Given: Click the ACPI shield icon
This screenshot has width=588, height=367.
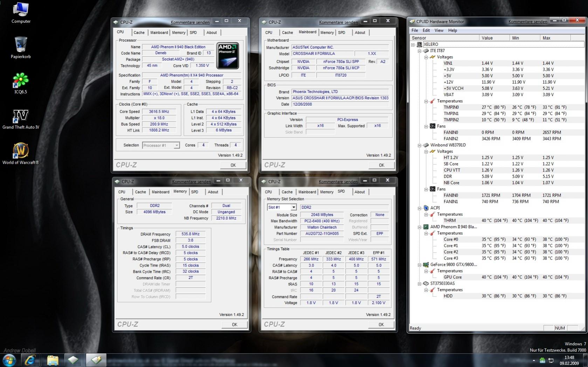Looking at the screenshot, I should [x=426, y=208].
